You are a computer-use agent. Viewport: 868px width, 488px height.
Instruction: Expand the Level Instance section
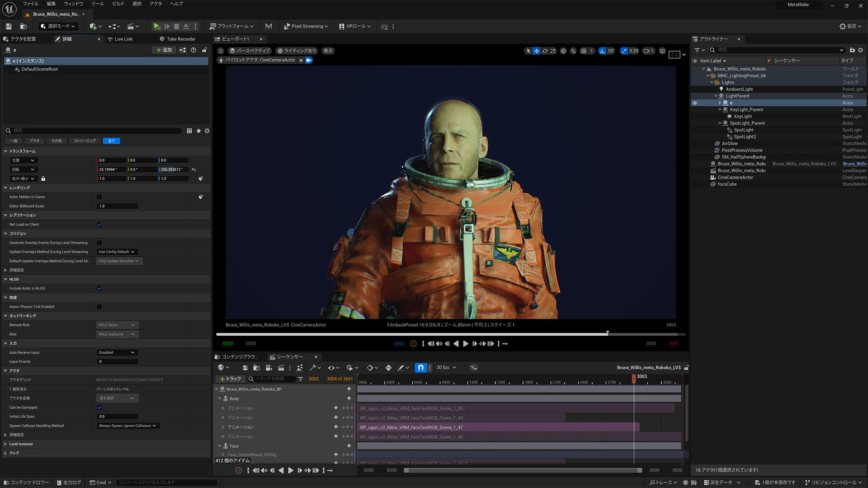(5, 444)
